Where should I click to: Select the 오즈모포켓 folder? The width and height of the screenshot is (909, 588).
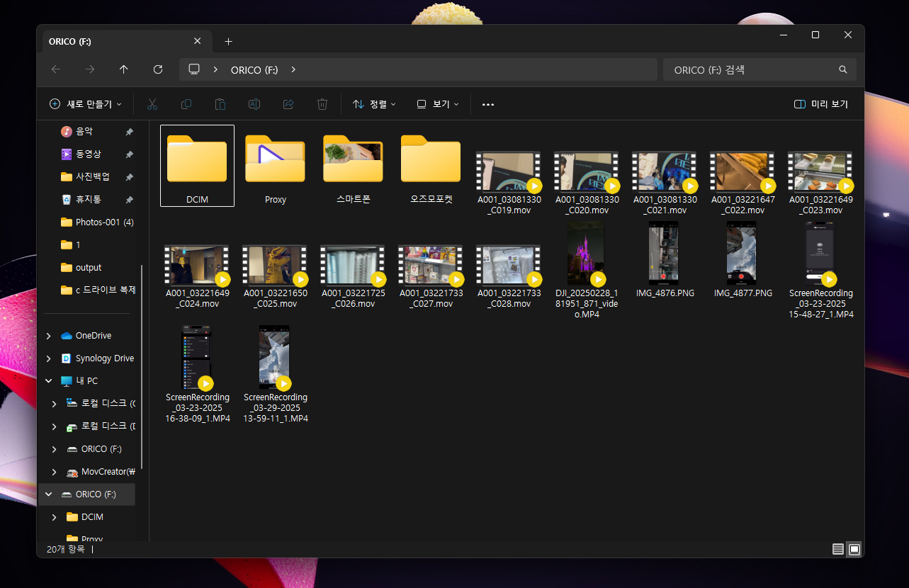(431, 166)
